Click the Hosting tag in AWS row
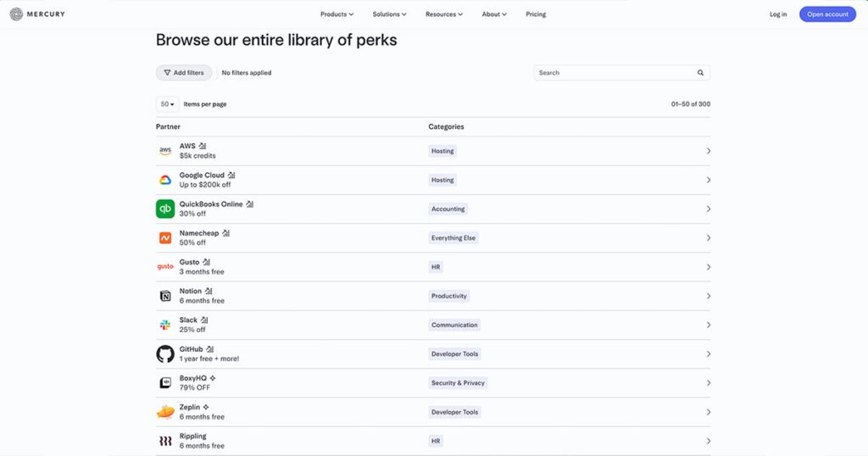This screenshot has height=456, width=868. click(x=442, y=151)
